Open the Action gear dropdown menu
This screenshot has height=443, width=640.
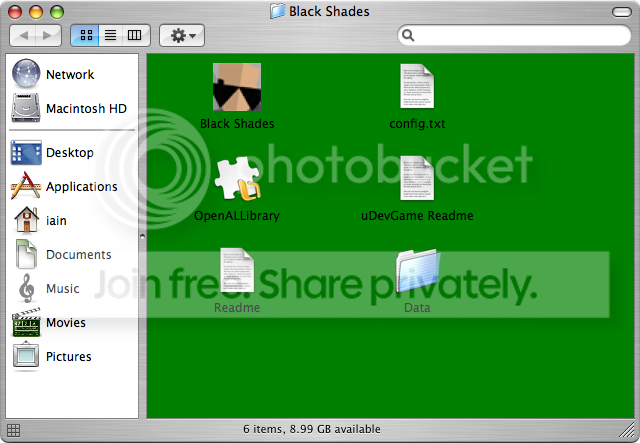click(x=182, y=35)
